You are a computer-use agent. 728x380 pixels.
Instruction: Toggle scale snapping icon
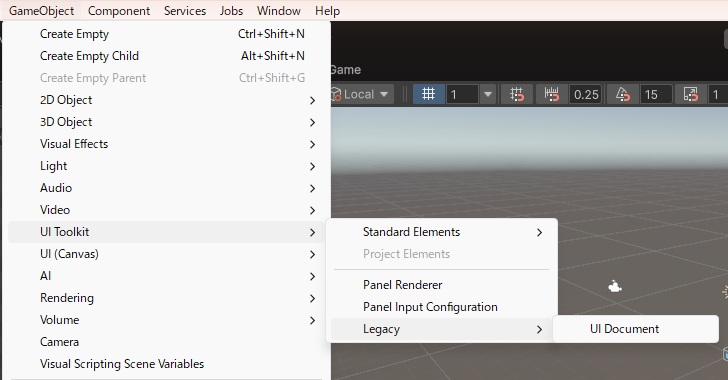pyautogui.click(x=690, y=94)
